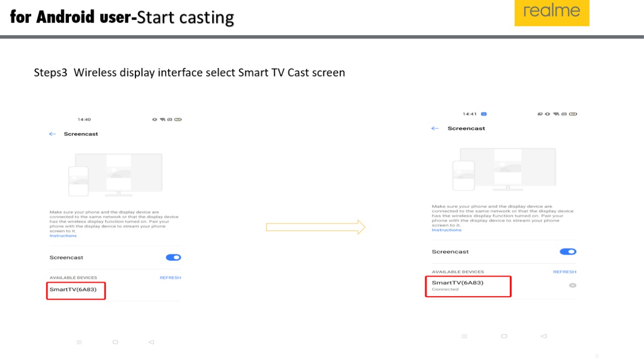Toggle the Screencast switch on the left phone

[x=173, y=257]
